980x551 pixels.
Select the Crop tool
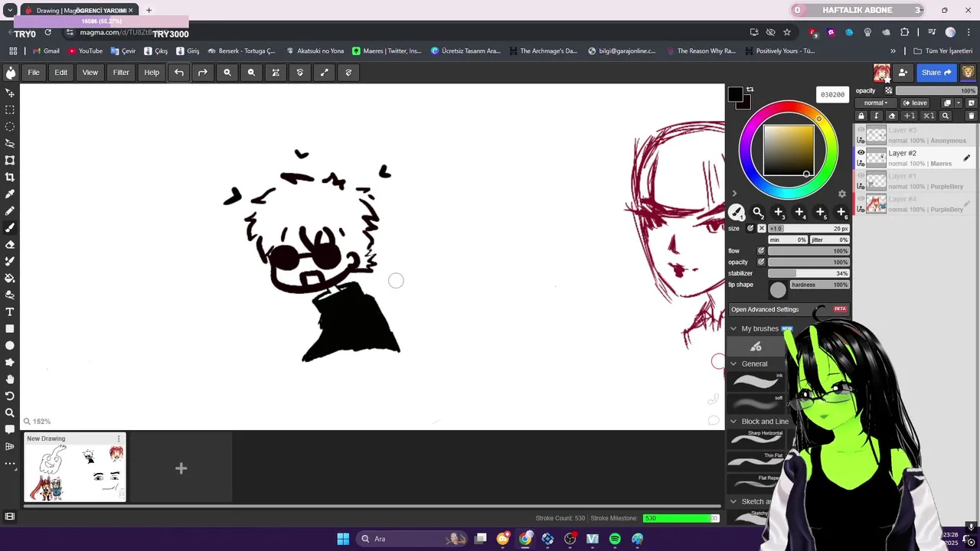click(10, 177)
